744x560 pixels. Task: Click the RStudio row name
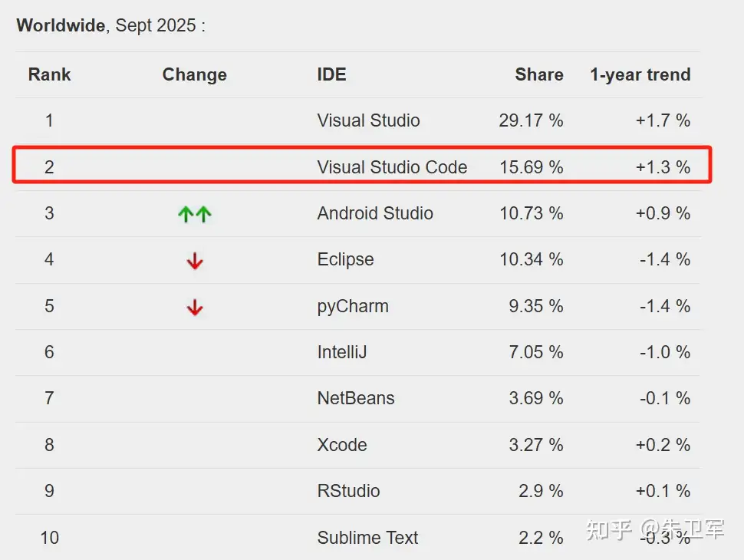(348, 491)
